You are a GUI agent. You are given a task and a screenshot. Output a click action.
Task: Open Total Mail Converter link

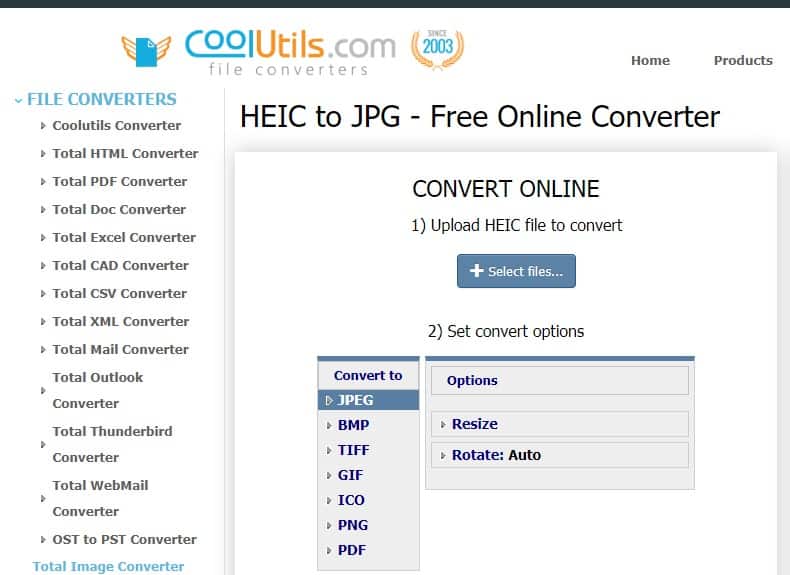click(x=120, y=349)
